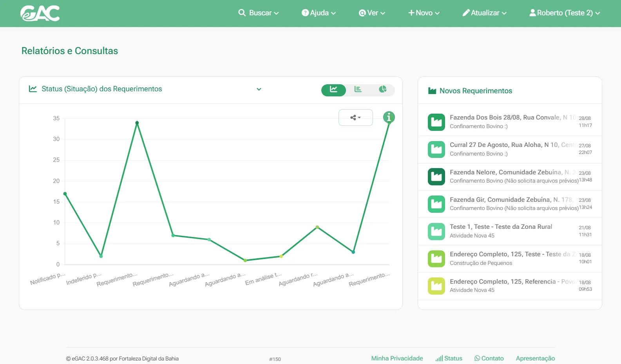Click the Indeferido data point on chart

point(101,256)
